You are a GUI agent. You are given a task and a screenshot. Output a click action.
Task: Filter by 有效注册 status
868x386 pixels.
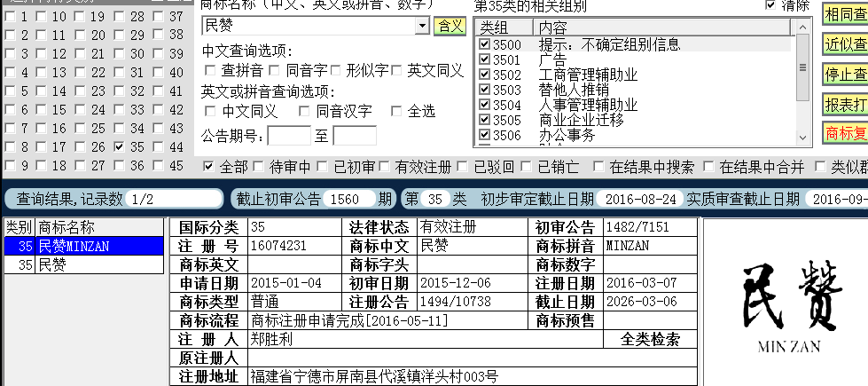tap(384, 167)
